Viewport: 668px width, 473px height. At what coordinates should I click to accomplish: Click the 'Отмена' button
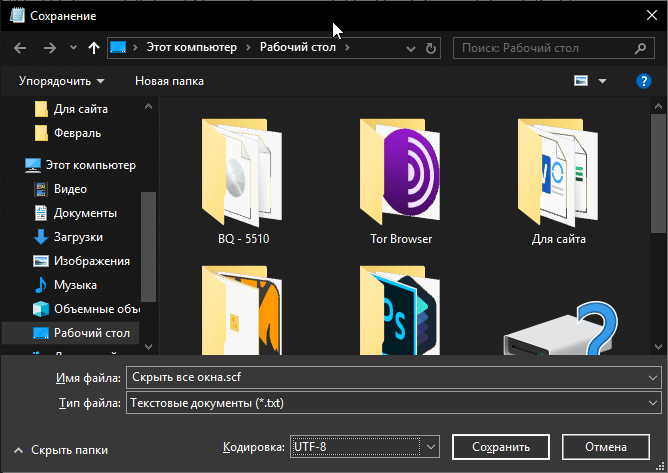606,447
